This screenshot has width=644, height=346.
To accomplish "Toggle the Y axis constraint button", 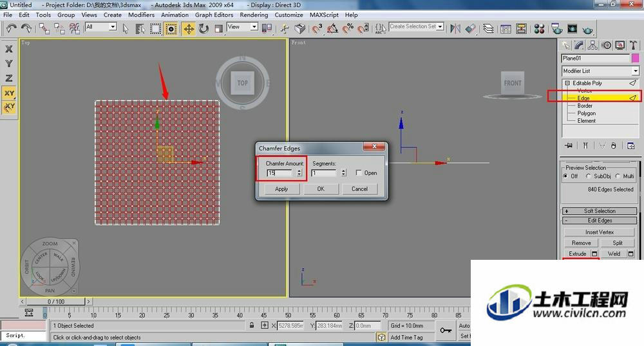I will tap(8, 64).
